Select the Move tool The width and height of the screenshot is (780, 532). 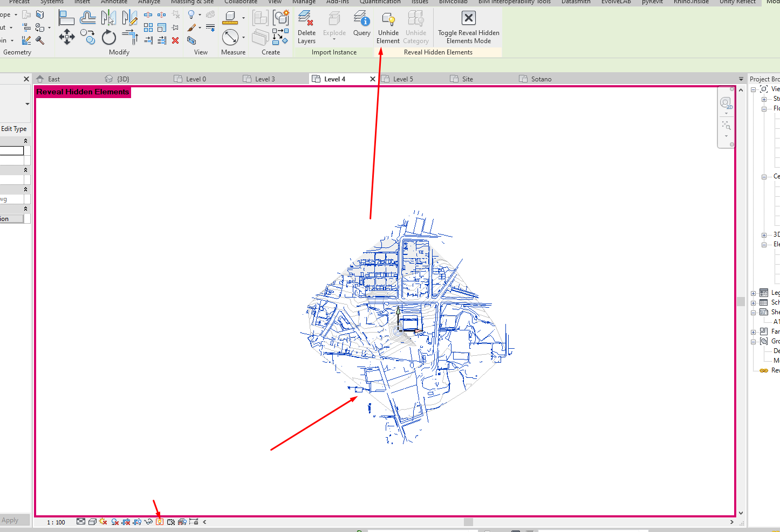click(x=67, y=37)
